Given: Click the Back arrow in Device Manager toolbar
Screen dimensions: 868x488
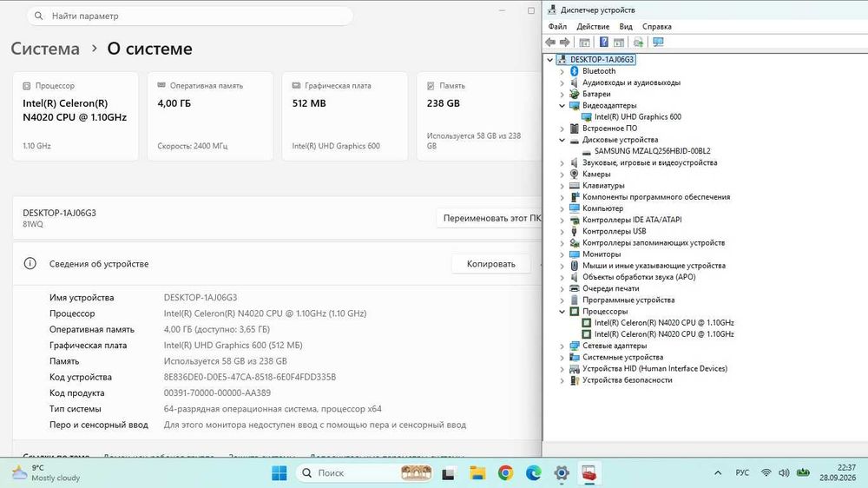Looking at the screenshot, I should pos(550,42).
